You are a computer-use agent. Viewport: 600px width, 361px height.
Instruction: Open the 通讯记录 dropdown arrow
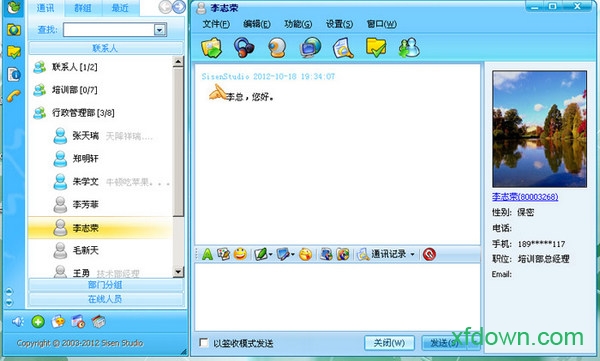pyautogui.click(x=412, y=254)
